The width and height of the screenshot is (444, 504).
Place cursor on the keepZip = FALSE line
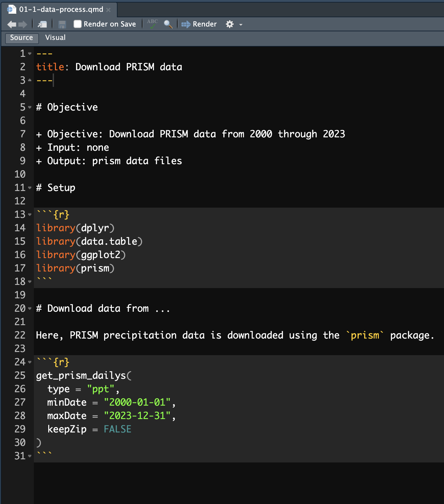tap(89, 429)
